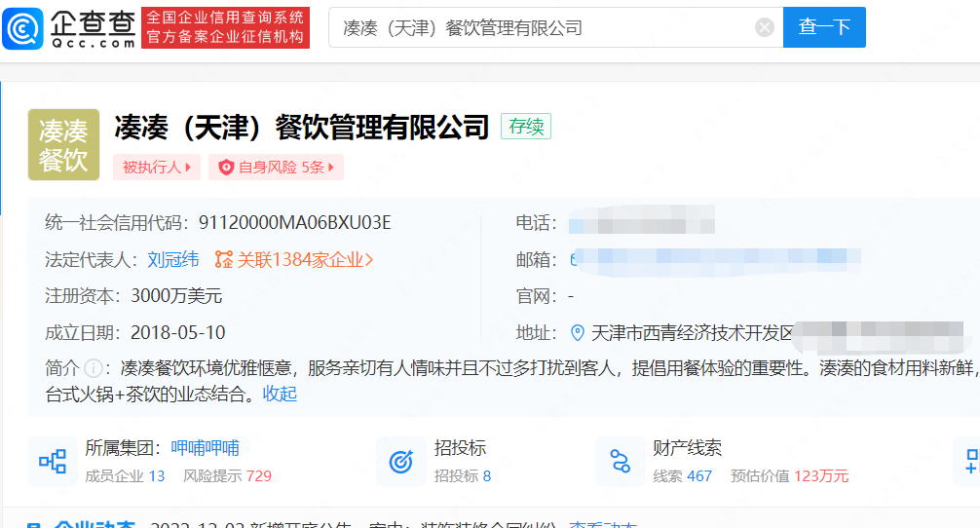Open 风险提示 729 count
Viewport: 980px width, 528px height.
pos(228,476)
